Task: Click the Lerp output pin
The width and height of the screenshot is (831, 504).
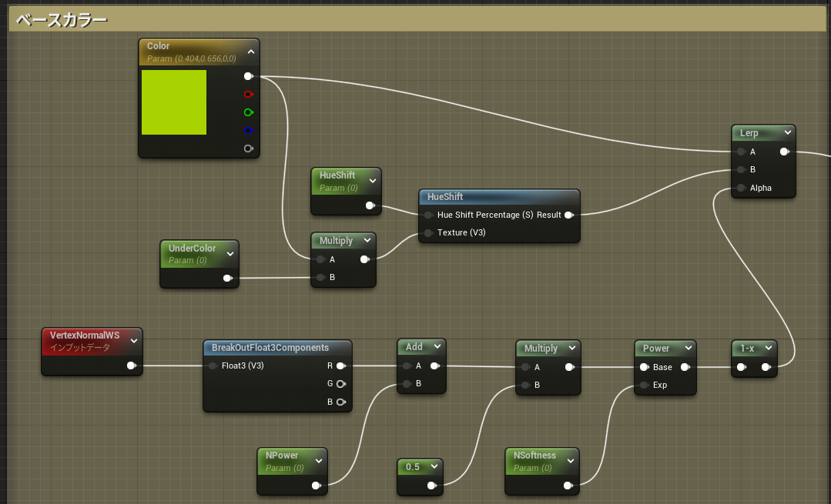Action: (x=784, y=152)
